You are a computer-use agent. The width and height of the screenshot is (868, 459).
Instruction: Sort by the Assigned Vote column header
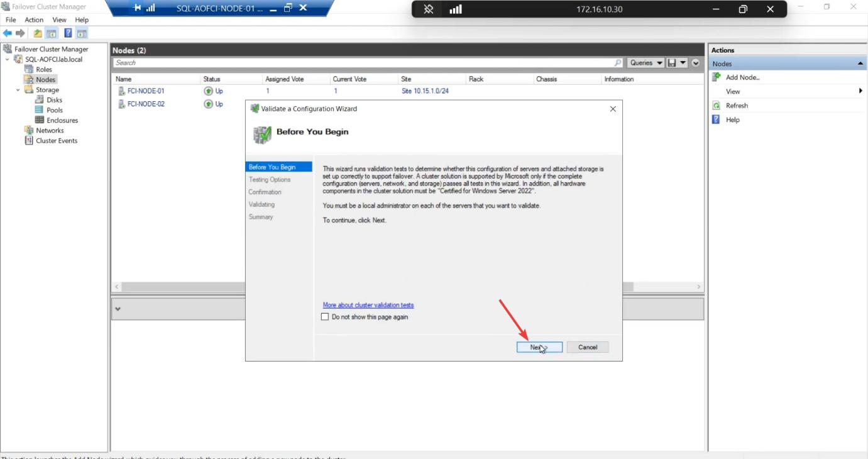point(296,79)
